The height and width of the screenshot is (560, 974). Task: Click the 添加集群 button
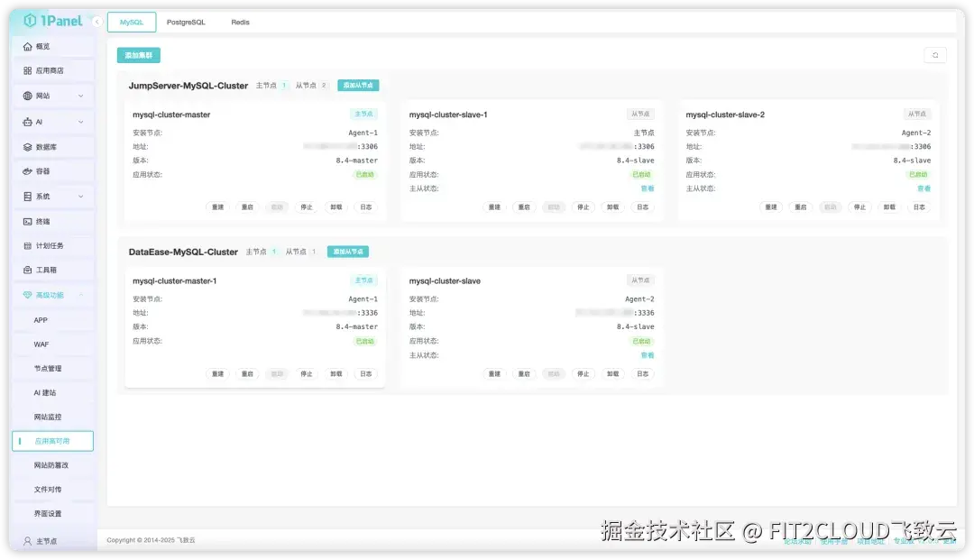click(x=139, y=56)
